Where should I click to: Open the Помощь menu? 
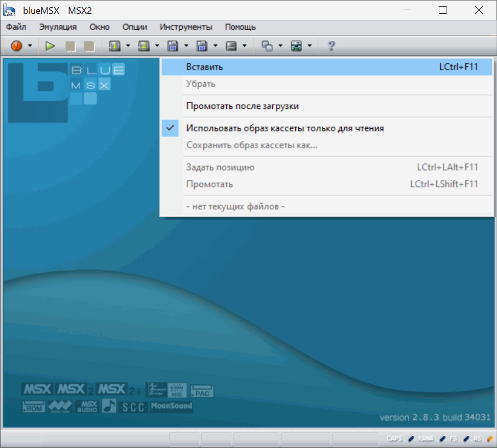click(240, 27)
